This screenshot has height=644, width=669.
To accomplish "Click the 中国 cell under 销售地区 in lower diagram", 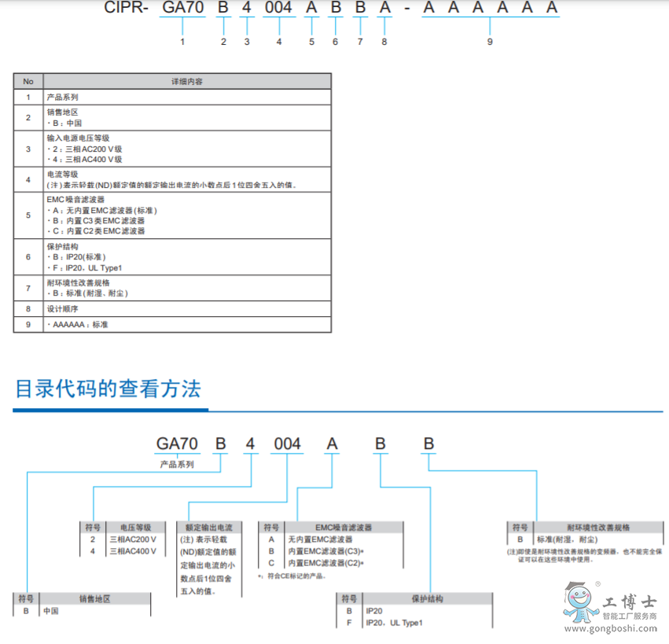I will (52, 610).
